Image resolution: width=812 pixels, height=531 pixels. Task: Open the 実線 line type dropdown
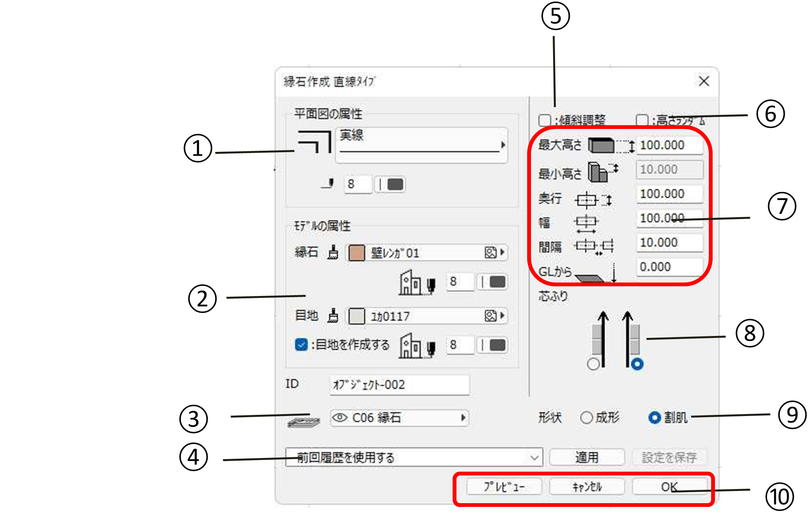(x=422, y=145)
